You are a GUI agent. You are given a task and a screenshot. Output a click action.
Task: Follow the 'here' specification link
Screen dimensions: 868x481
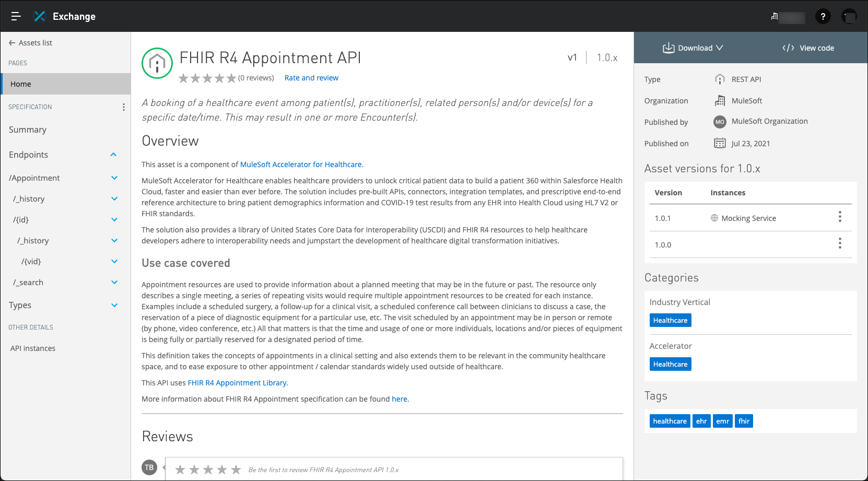point(400,399)
